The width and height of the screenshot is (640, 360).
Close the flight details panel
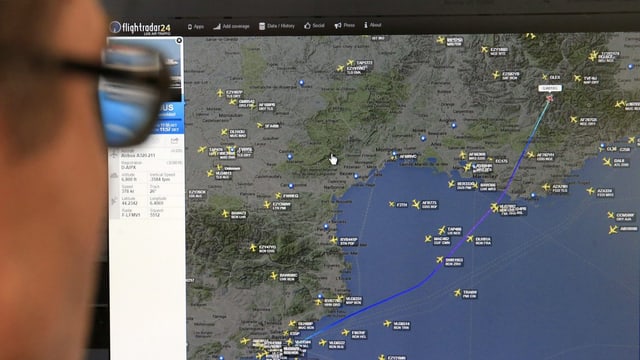(x=179, y=40)
